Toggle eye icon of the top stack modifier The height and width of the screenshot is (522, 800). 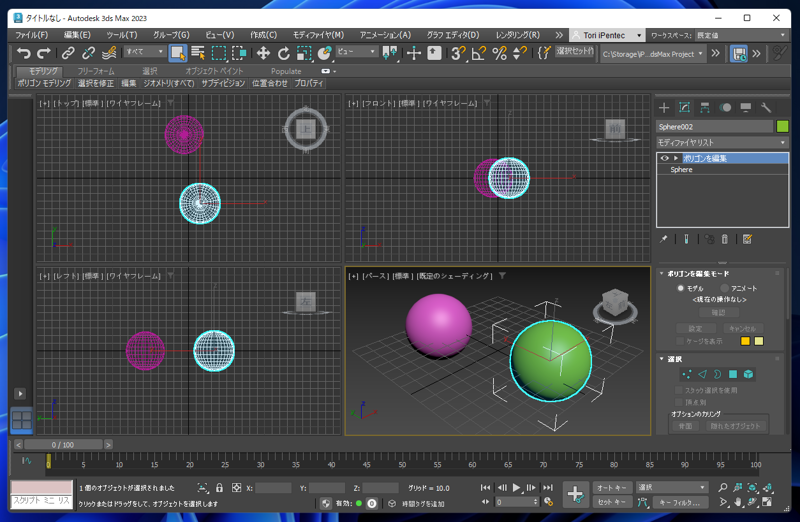664,158
